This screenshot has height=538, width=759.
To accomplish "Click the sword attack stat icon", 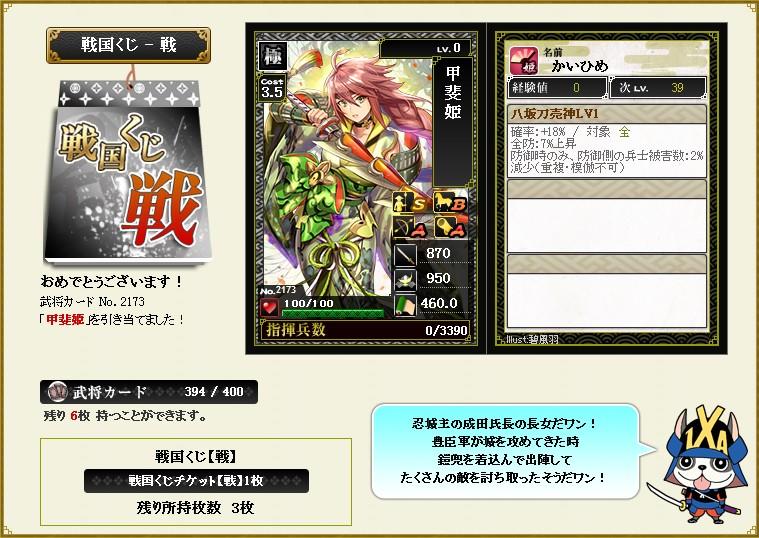I will [405, 255].
